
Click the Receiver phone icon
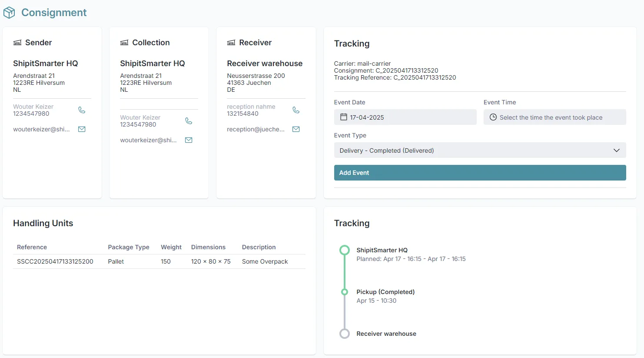pyautogui.click(x=296, y=110)
